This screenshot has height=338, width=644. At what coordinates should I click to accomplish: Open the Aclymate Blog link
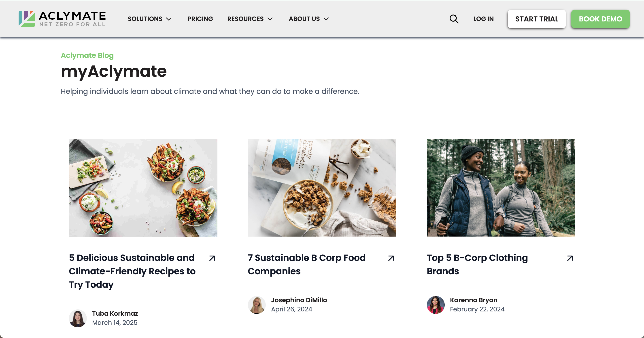coord(87,55)
